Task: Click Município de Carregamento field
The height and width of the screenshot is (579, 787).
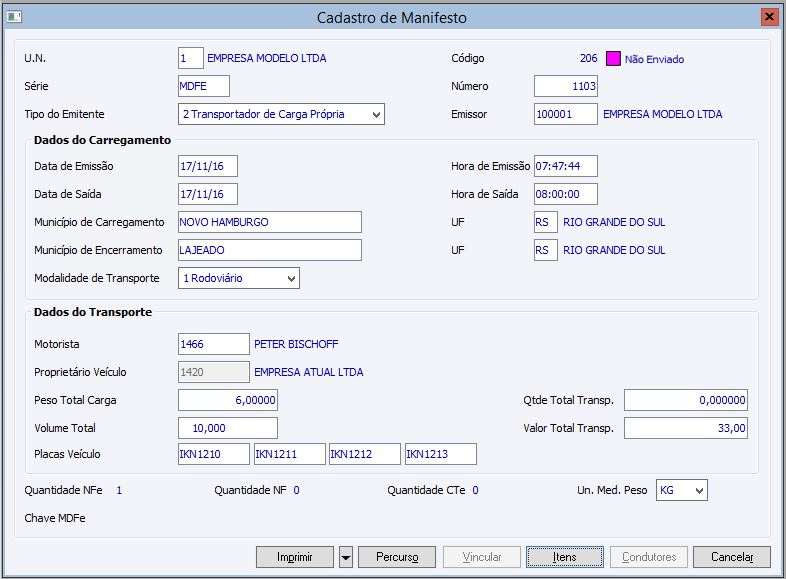Action: tap(269, 222)
